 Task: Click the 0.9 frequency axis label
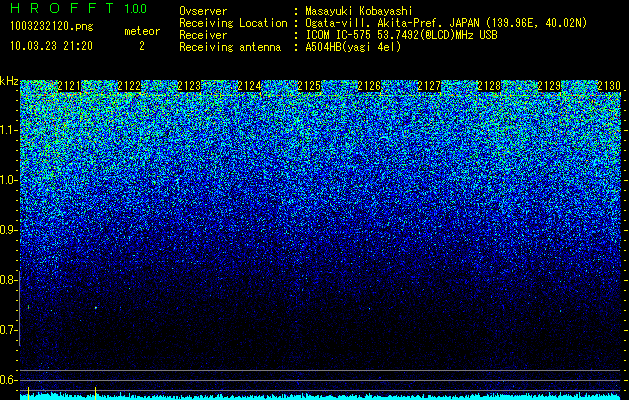click(x=8, y=230)
